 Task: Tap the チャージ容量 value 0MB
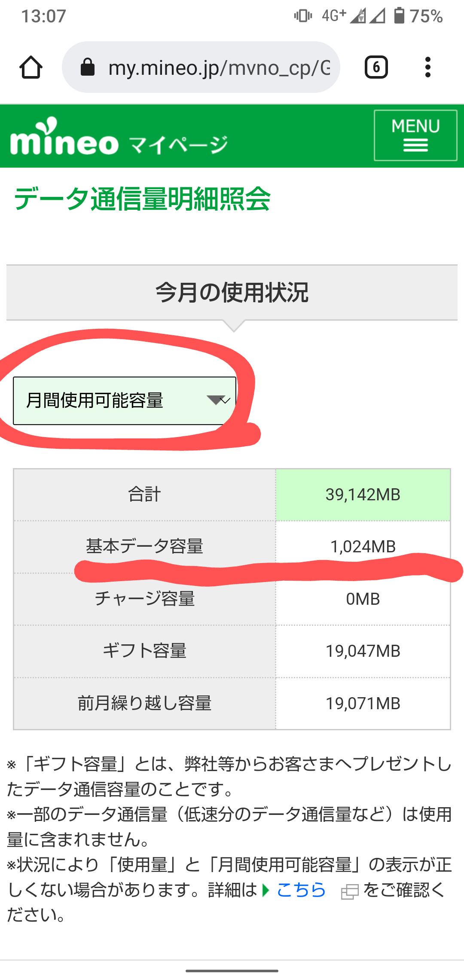(363, 599)
